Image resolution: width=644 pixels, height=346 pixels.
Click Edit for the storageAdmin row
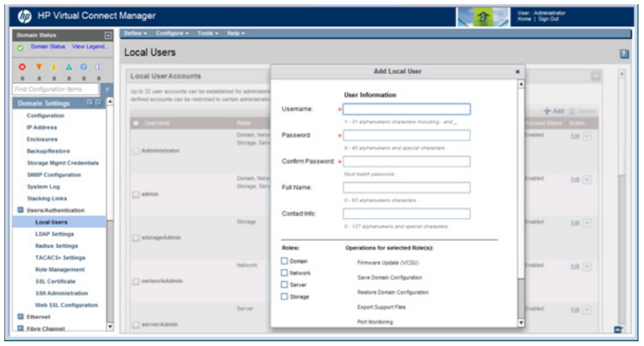coord(575,223)
